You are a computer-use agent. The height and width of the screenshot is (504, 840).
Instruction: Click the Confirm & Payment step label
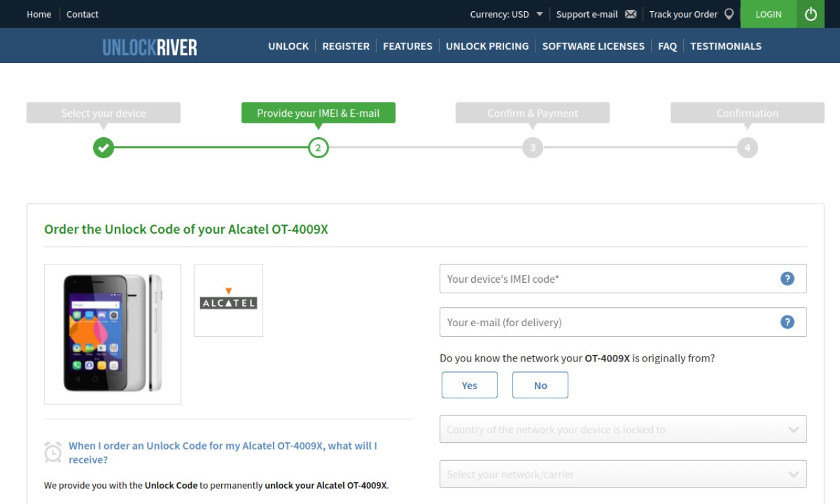click(x=533, y=113)
